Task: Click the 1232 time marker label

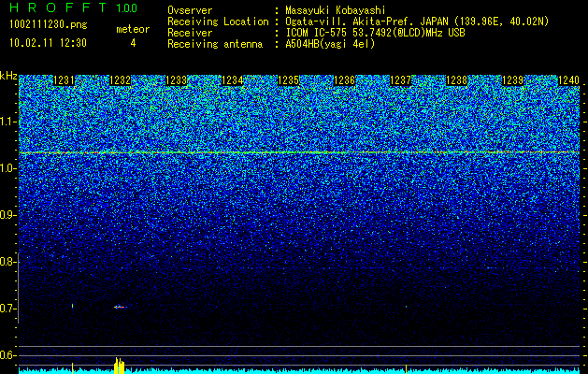Action: click(x=120, y=80)
